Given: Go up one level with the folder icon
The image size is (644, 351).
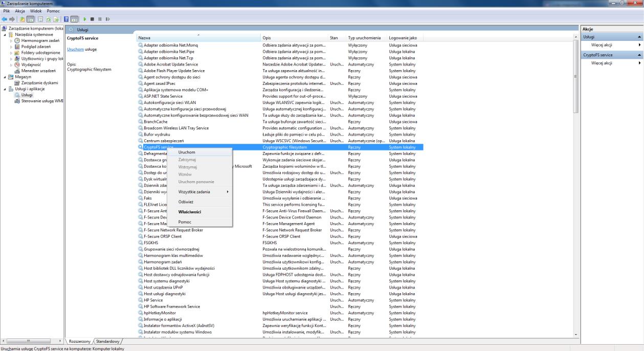Looking at the screenshot, I should click(23, 19).
